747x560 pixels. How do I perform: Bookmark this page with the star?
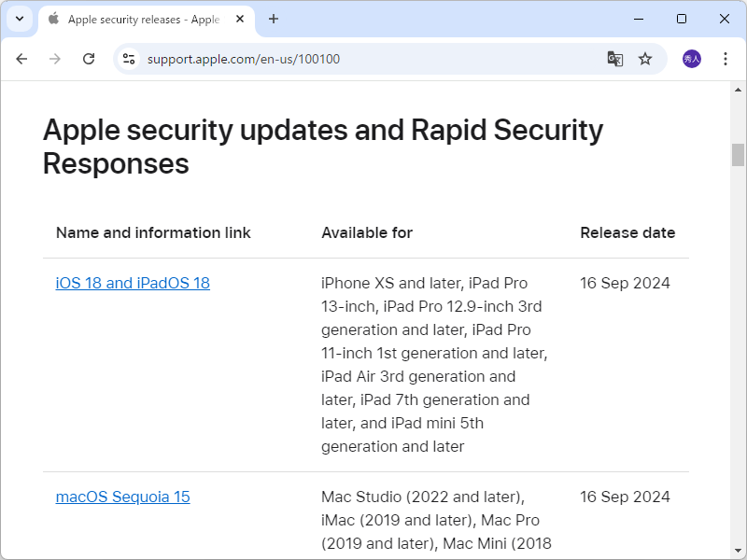point(645,59)
